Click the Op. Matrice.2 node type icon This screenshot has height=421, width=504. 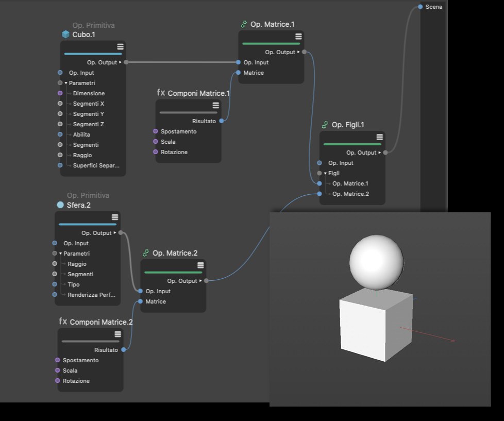[x=146, y=253]
